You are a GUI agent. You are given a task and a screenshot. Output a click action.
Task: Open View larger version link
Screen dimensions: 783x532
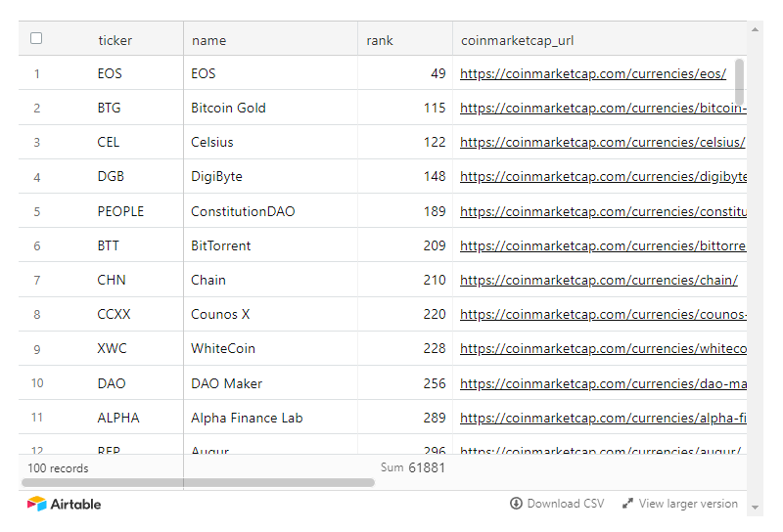pyautogui.click(x=680, y=504)
